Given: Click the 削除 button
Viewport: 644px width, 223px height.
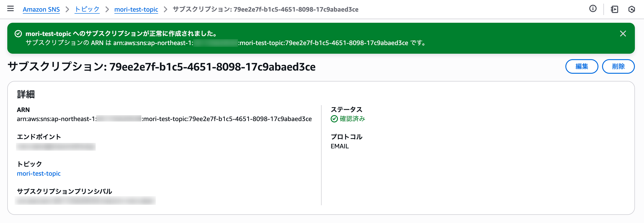Looking at the screenshot, I should 618,66.
